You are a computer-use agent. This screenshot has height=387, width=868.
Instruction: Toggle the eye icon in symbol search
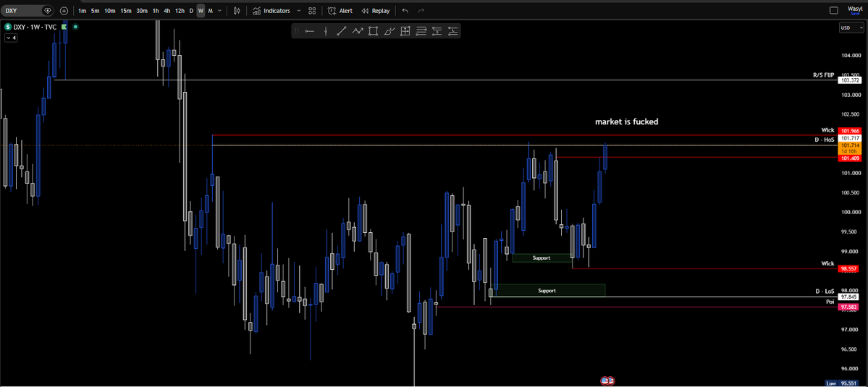(x=48, y=11)
